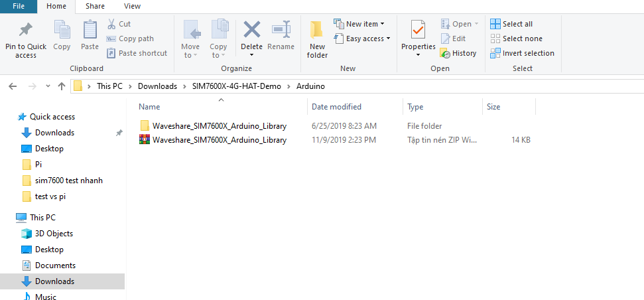Open the New item dropdown
This screenshot has height=300, width=644.
point(359,24)
